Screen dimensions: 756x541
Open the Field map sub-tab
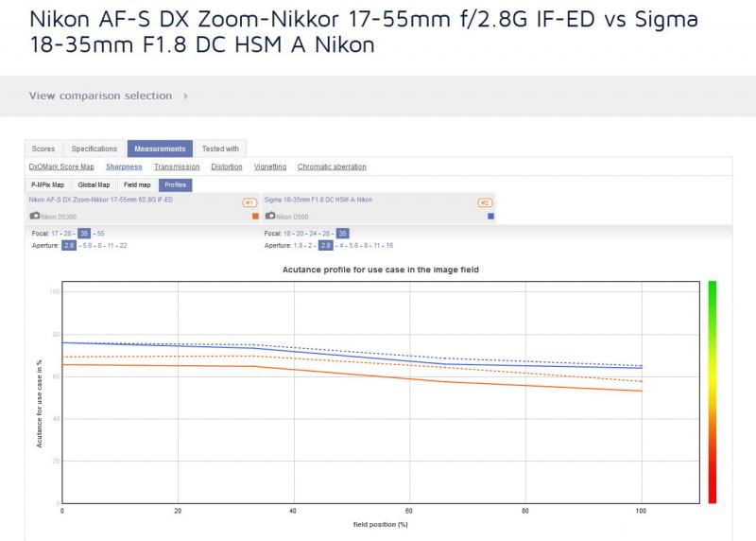coord(137,184)
